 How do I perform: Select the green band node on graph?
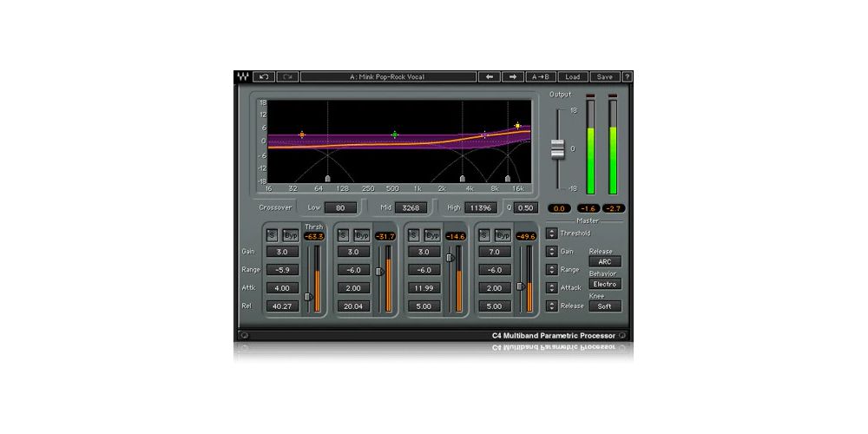click(395, 135)
